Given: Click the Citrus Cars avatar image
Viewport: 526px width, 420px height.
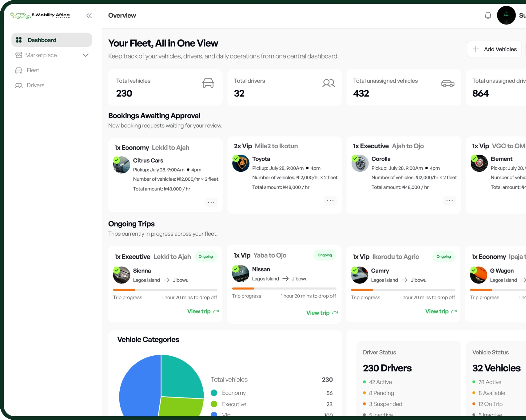Looking at the screenshot, I should [122, 165].
